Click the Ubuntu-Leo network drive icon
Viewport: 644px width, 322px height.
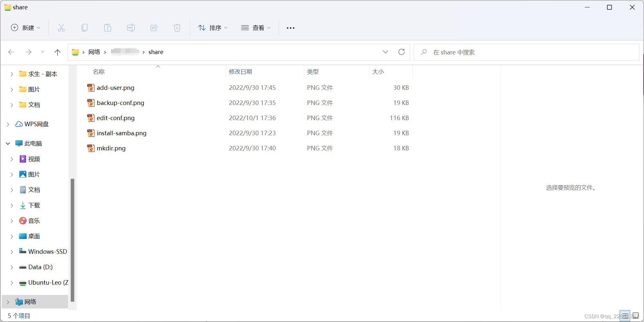[x=23, y=283]
